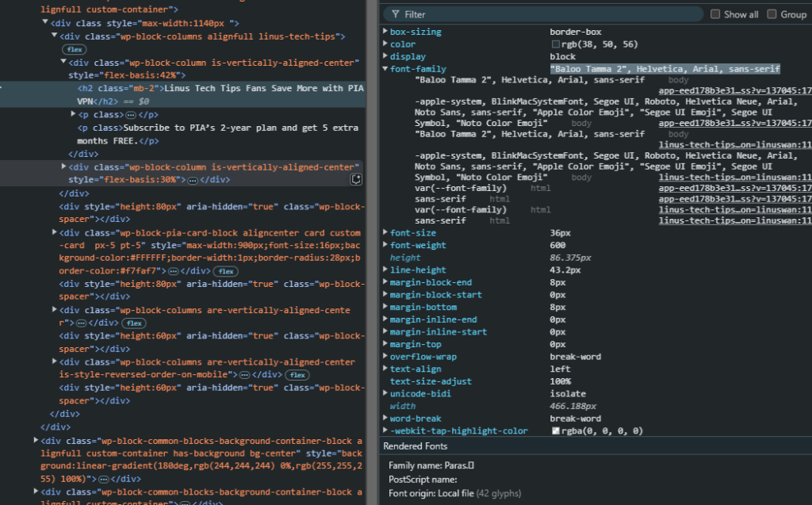The image size is (812, 505).
Task: Enable the Show all checkbox
Action: point(715,14)
